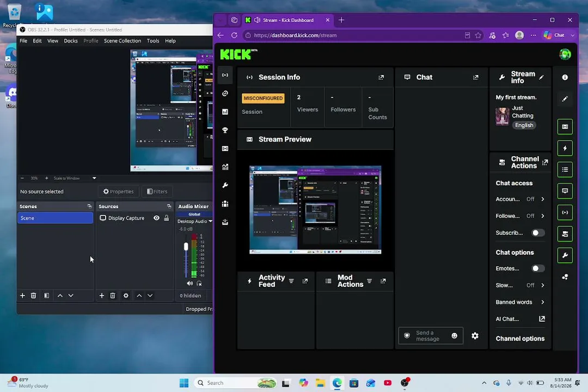Click the lightning bolt widget in right rail

pyautogui.click(x=565, y=148)
